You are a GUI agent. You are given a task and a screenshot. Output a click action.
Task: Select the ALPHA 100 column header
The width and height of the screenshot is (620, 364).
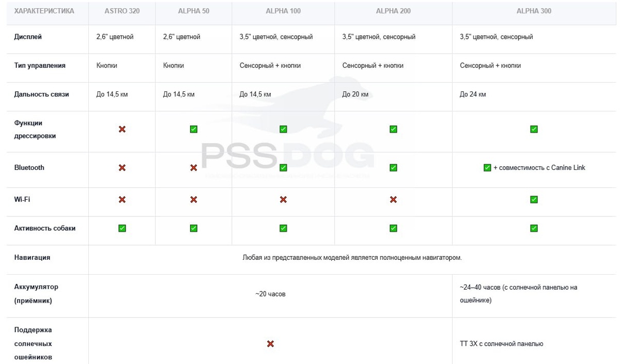(x=283, y=11)
